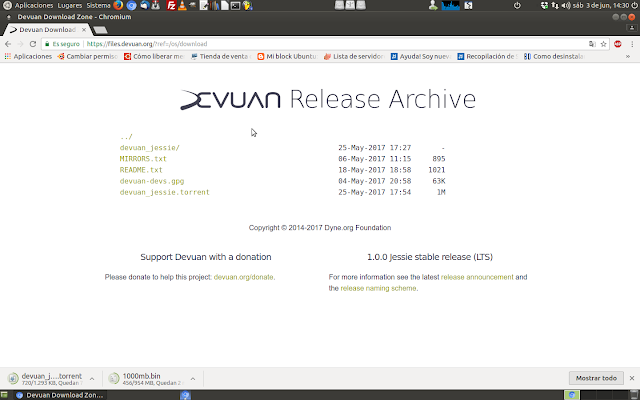Screen dimensions: 640x400
Task: Click the window menu arrow left of title
Action: (9, 17)
